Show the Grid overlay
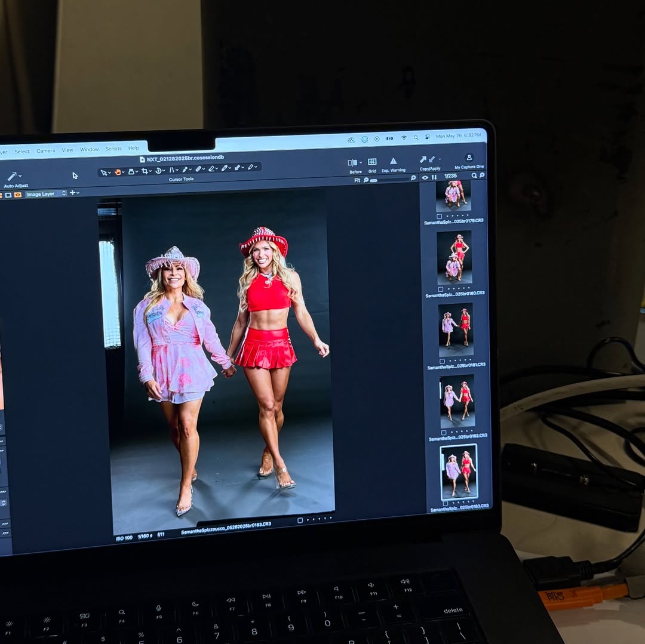The width and height of the screenshot is (645, 644). click(x=372, y=162)
